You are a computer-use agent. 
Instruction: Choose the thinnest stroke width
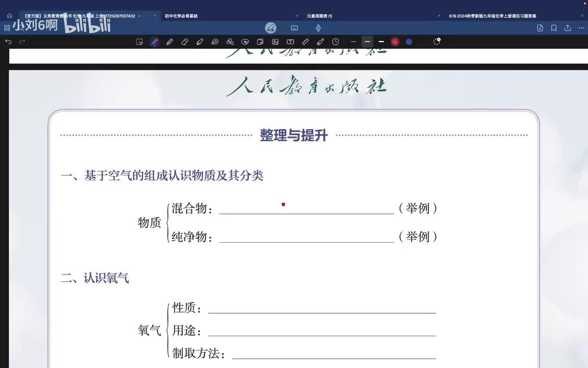(x=353, y=42)
